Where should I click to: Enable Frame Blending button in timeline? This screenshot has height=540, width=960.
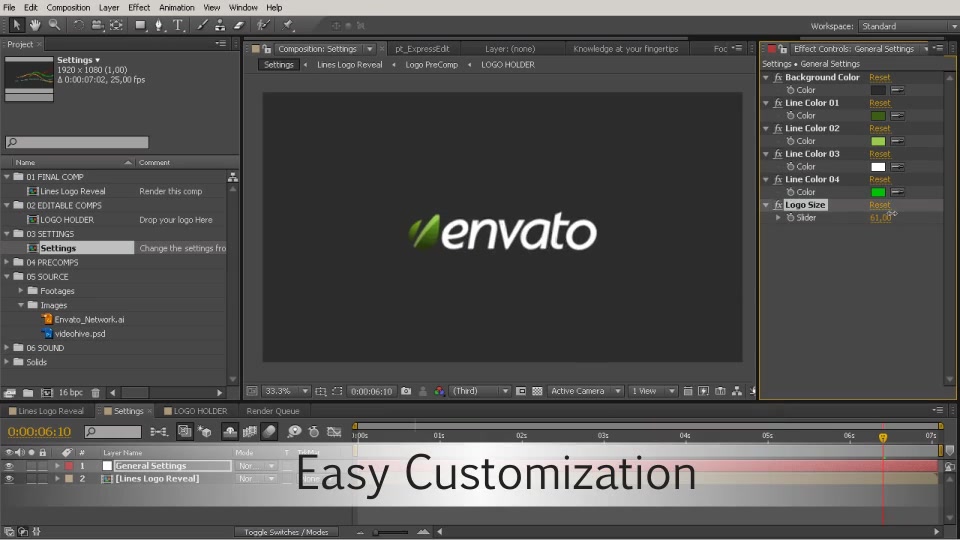(249, 432)
